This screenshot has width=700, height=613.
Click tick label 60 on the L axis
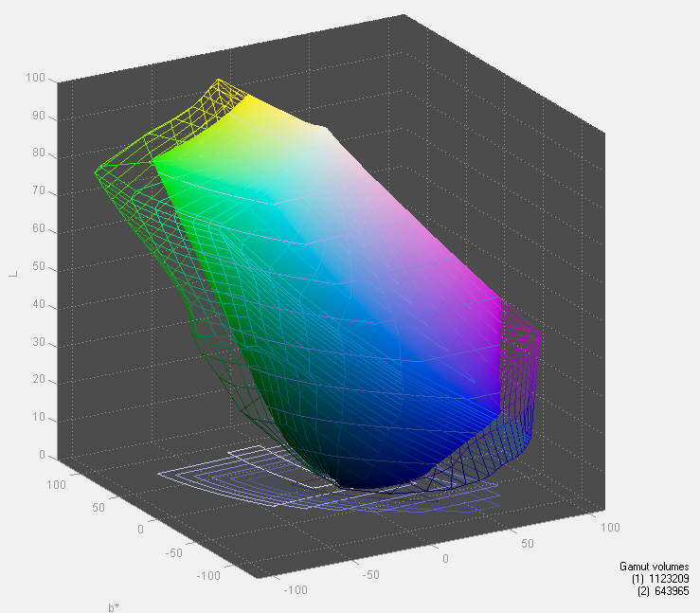click(39, 228)
